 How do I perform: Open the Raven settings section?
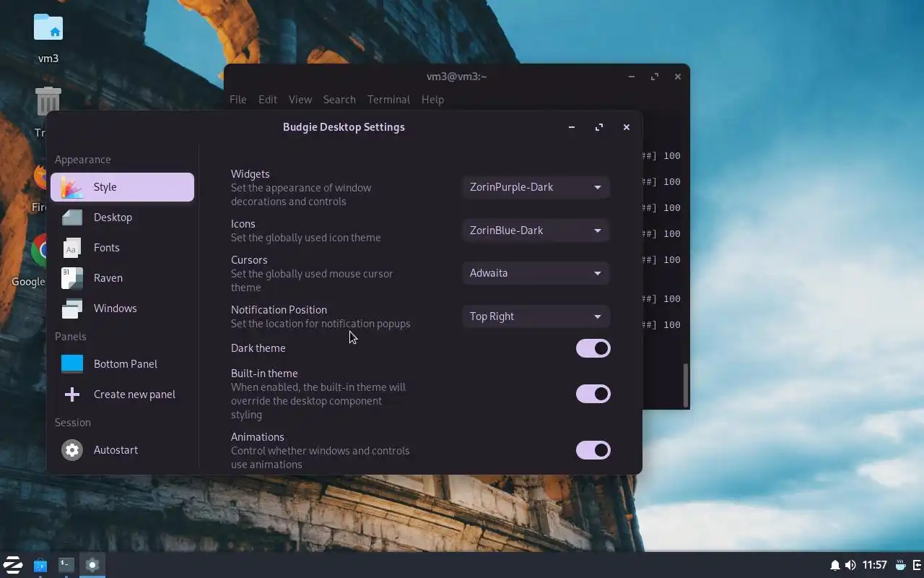122,278
